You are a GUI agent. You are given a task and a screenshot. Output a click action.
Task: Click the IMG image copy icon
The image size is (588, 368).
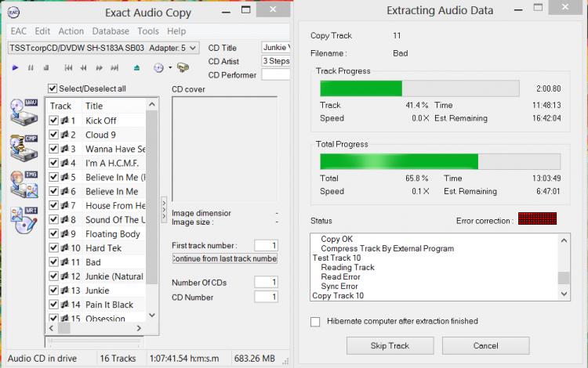(24, 184)
